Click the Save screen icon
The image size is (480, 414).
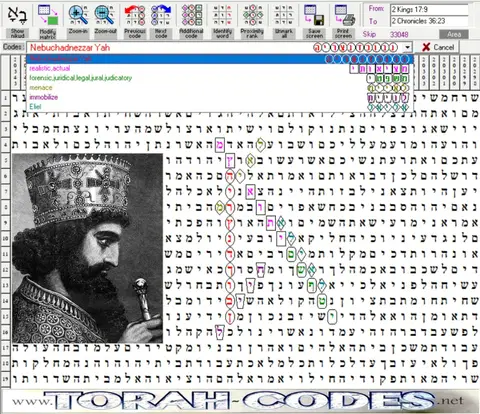coord(314,15)
